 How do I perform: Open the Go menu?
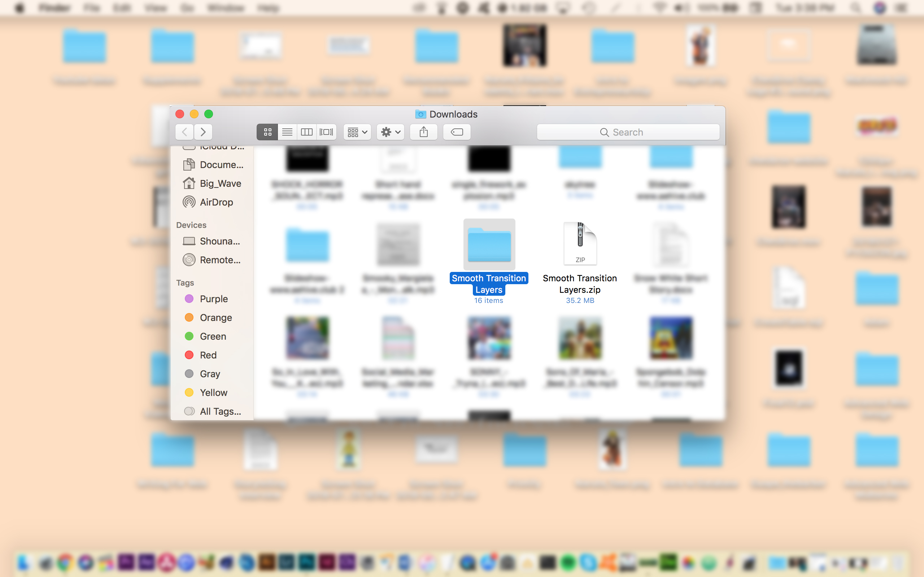(187, 8)
